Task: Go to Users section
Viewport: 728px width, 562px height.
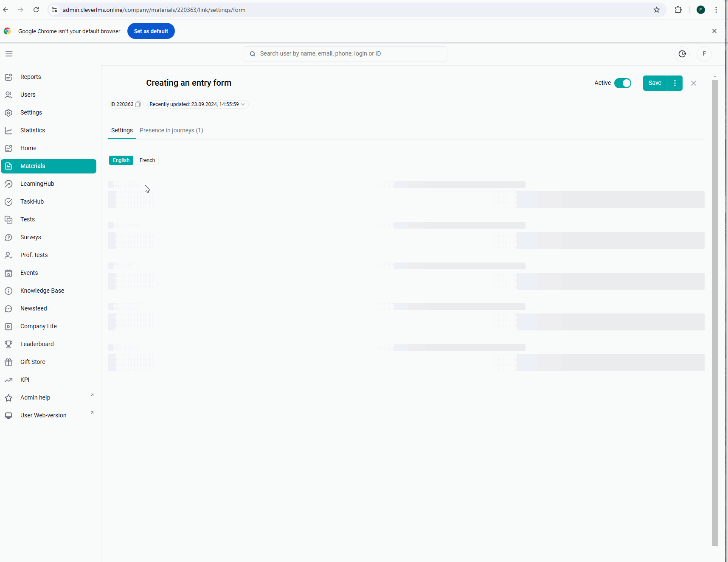Action: (x=28, y=95)
